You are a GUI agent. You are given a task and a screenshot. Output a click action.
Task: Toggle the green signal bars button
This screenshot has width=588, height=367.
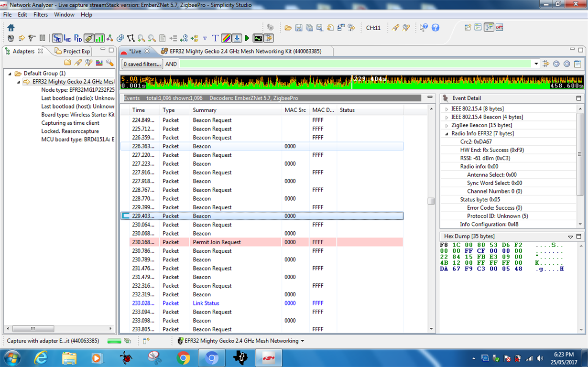tap(99, 38)
